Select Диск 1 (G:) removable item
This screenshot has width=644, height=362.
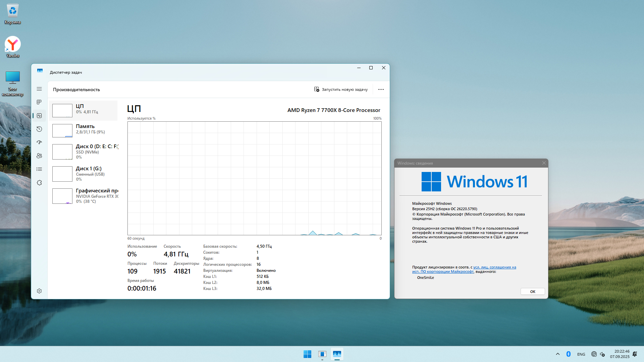84,174
